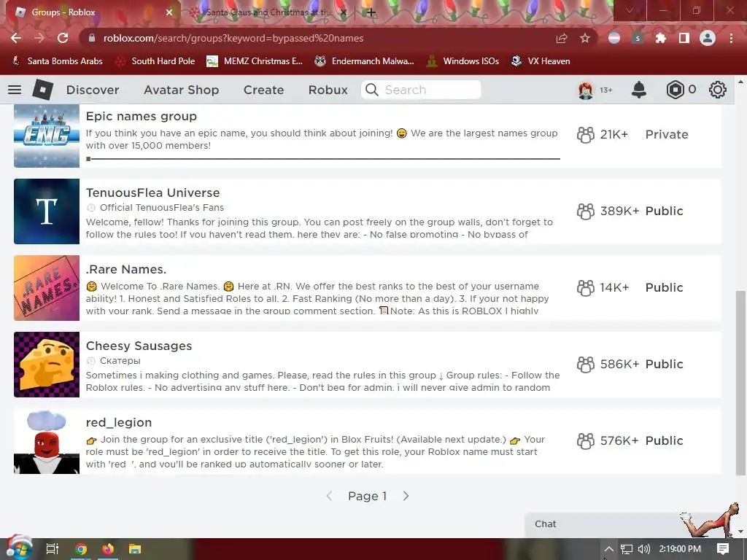The height and width of the screenshot is (560, 747).
Task: Open Chrome's three-dot menu
Action: pos(731,38)
